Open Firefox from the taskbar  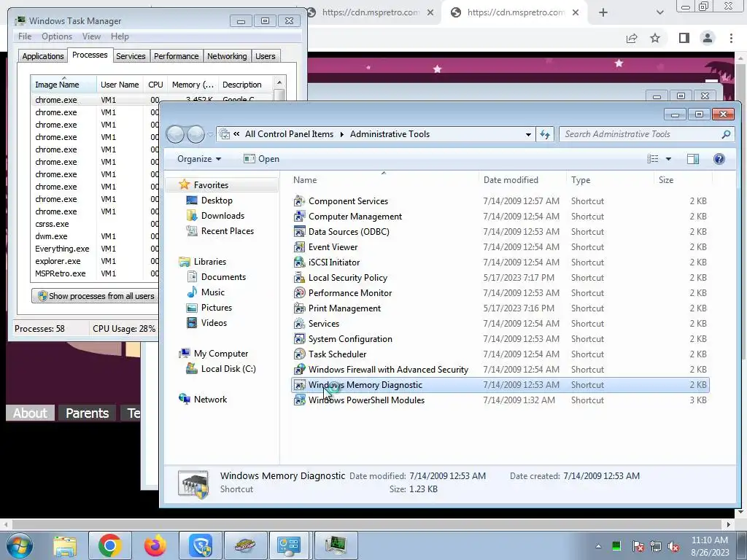coord(155,545)
